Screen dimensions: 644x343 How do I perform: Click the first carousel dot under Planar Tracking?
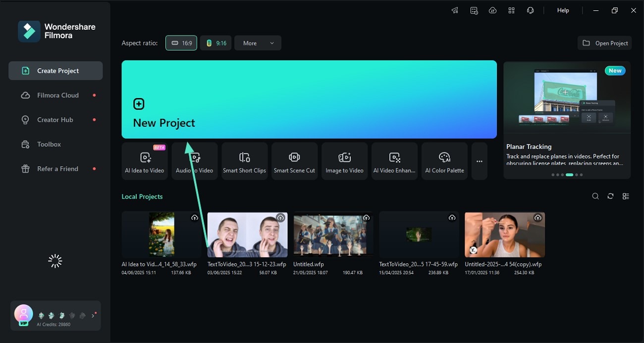(x=553, y=175)
